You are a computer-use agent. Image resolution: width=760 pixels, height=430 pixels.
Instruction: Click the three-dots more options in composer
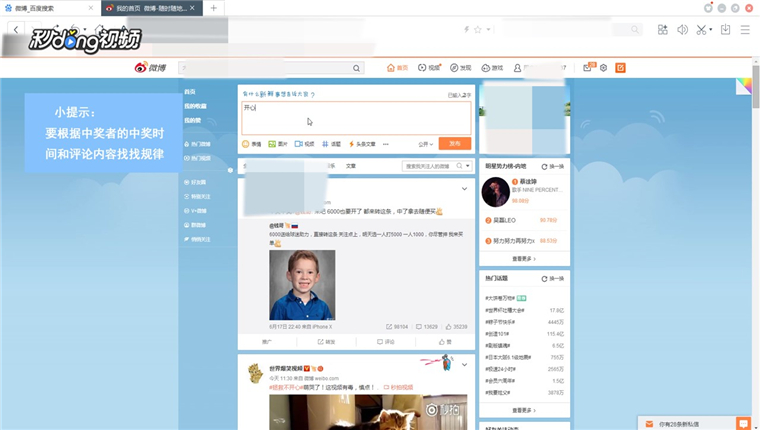[x=386, y=144]
